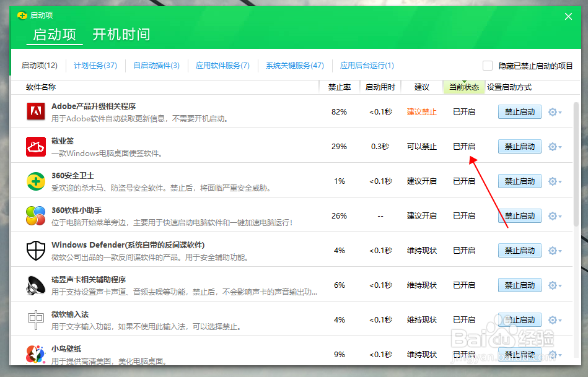Open gear settings for 360安全卫士 row
Viewport: 588px width, 377px height.
555,181
